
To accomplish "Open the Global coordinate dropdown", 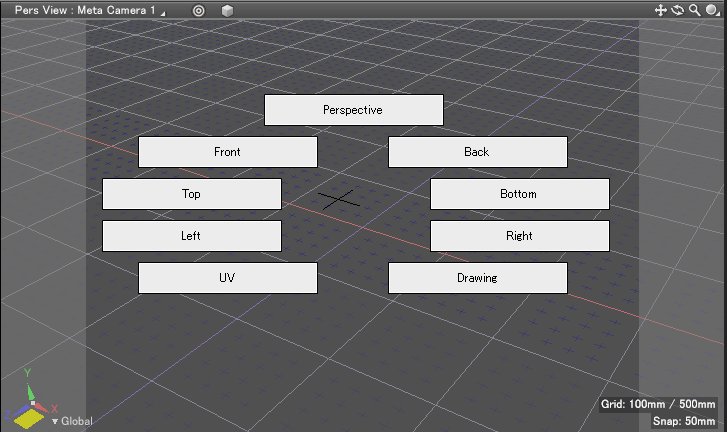I will tap(72, 421).
